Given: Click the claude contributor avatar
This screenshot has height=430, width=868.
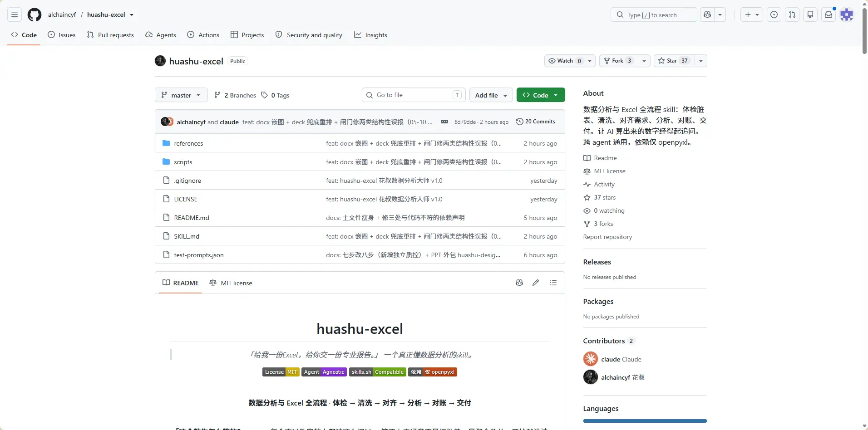Looking at the screenshot, I should (x=591, y=359).
